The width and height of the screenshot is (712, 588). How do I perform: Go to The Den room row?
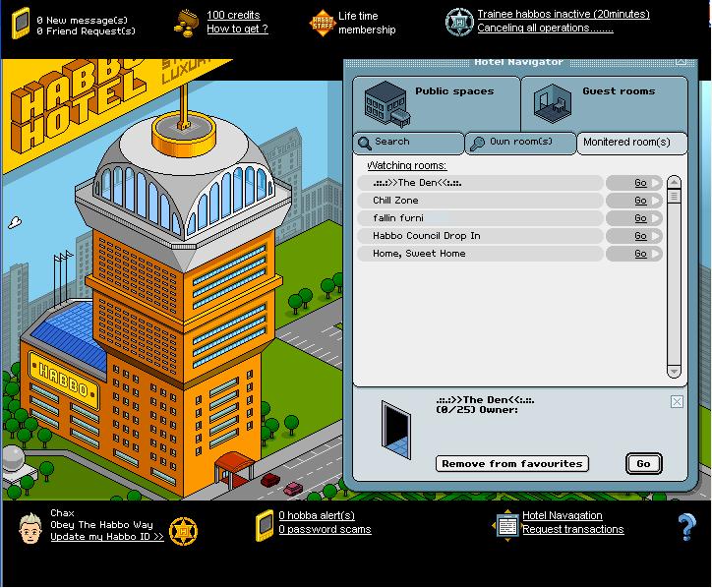click(x=634, y=183)
